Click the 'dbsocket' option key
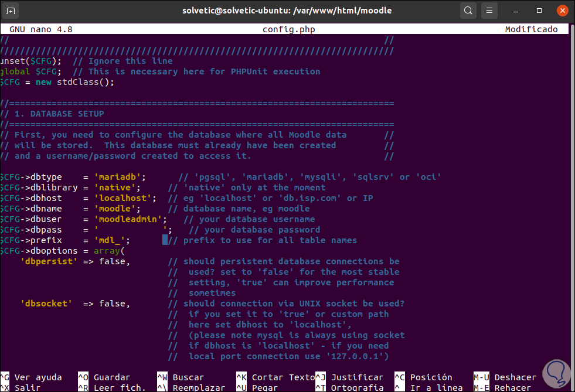Viewport: 575px width, 392px height. (x=46, y=304)
